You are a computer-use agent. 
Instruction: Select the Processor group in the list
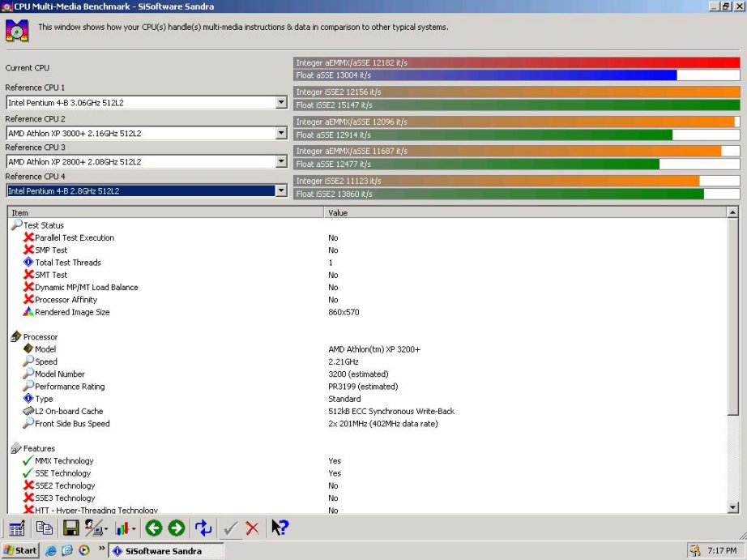tap(41, 337)
